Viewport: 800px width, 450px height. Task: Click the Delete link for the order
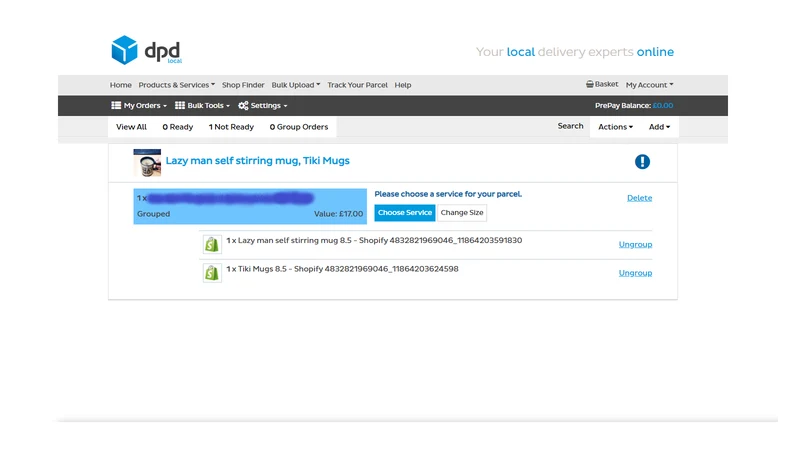639,198
